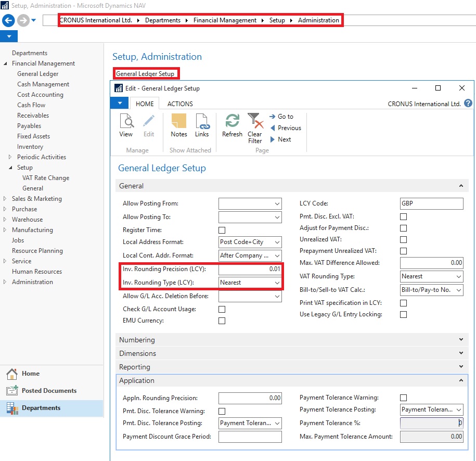Open the General Ledger Setup link
The image size is (476, 461).
145,74
